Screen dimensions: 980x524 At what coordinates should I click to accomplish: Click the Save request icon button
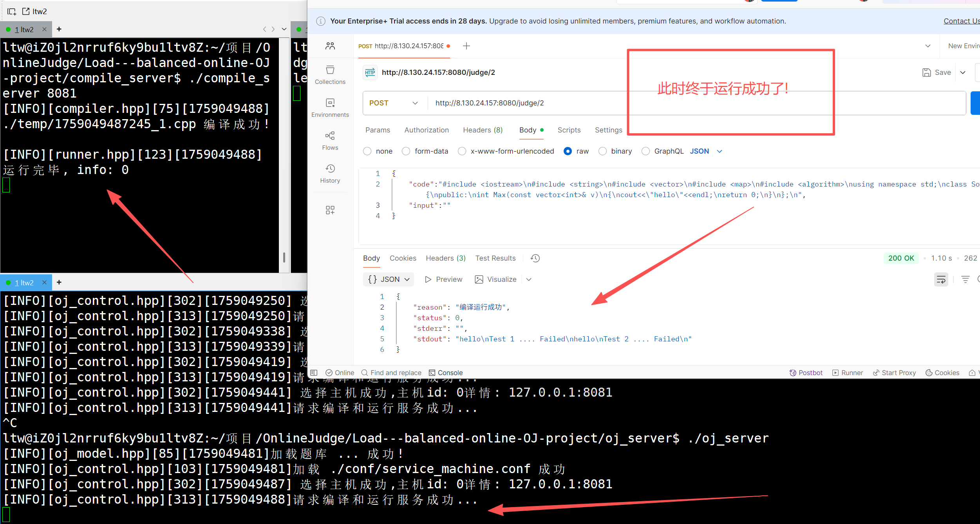pyautogui.click(x=936, y=72)
